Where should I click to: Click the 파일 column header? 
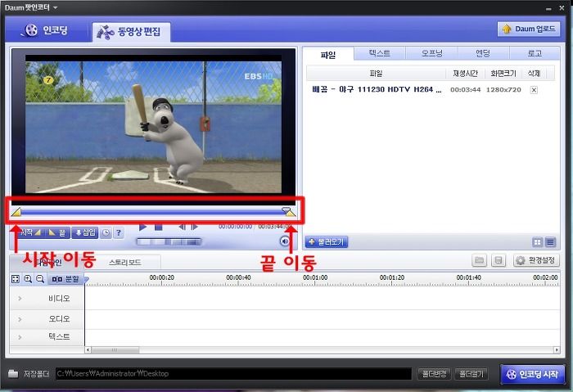click(376, 74)
